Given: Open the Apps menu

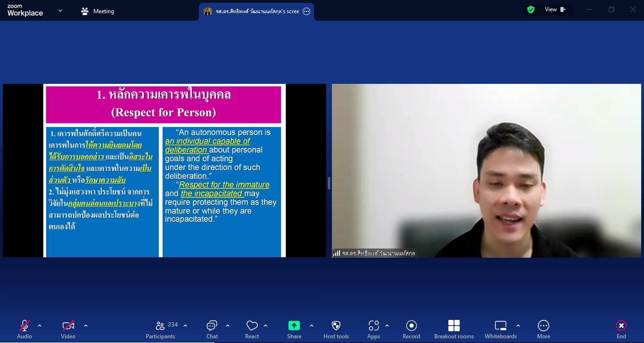Looking at the screenshot, I should 374,329.
